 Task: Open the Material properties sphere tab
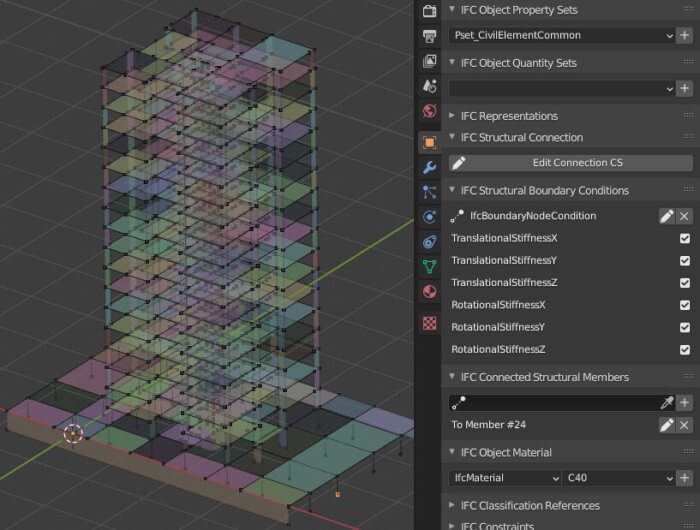click(x=429, y=292)
